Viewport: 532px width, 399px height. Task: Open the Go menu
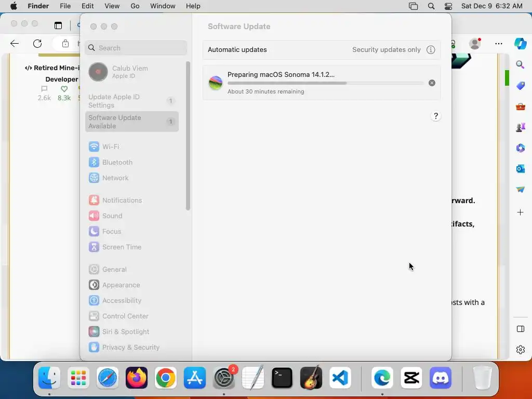[135, 6]
